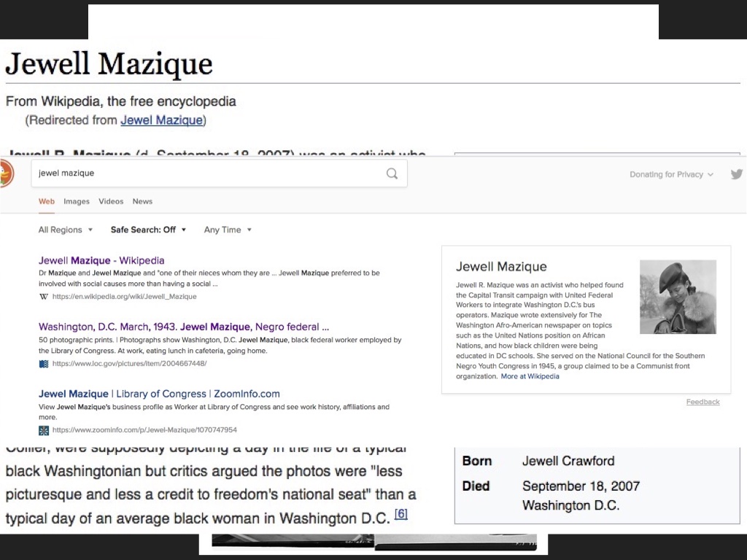
Task: Click the Library of Congress favicon
Action: [44, 363]
